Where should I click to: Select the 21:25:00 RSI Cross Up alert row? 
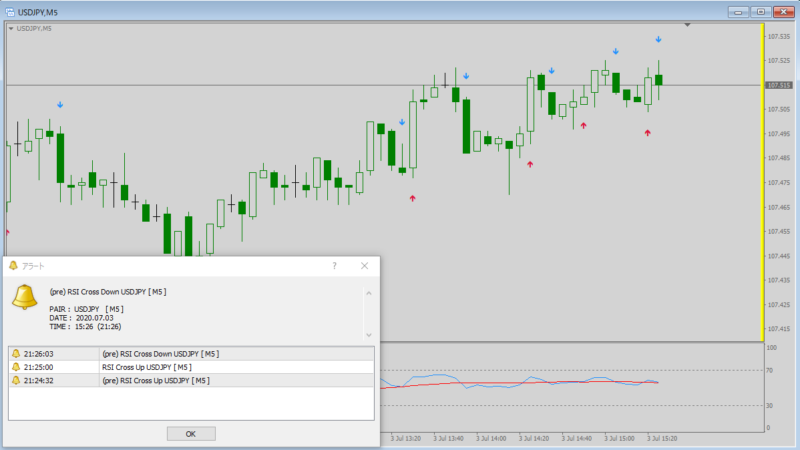[x=191, y=367]
